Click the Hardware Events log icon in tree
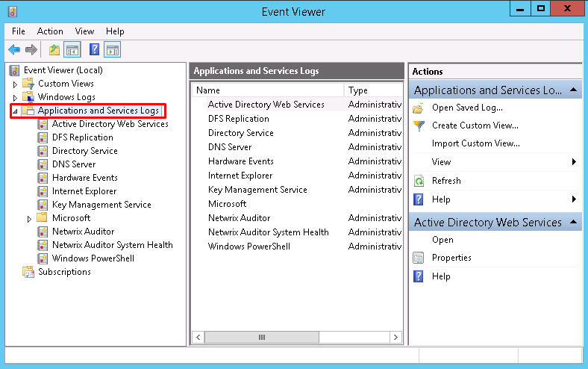588x369 pixels. (x=43, y=178)
